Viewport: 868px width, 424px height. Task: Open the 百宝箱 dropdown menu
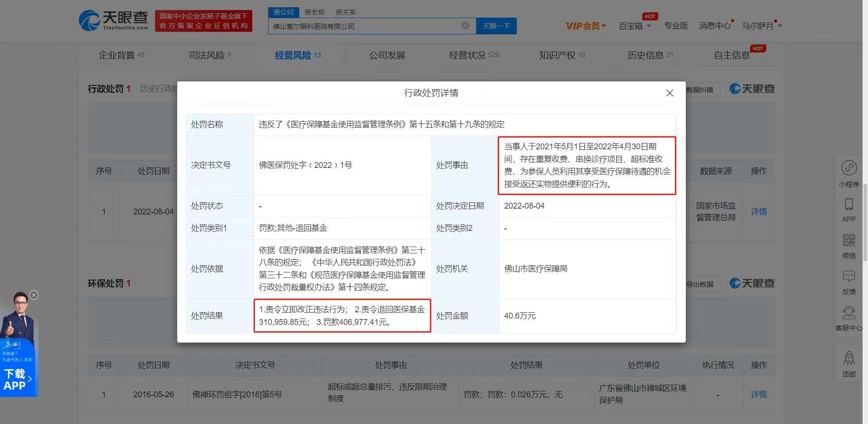tap(635, 26)
